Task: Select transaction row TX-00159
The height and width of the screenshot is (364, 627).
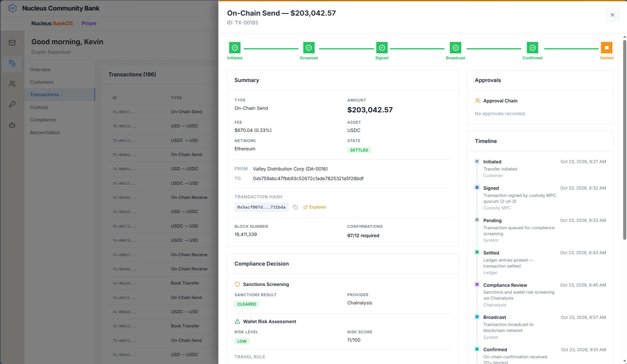Action: pyautogui.click(x=163, y=126)
